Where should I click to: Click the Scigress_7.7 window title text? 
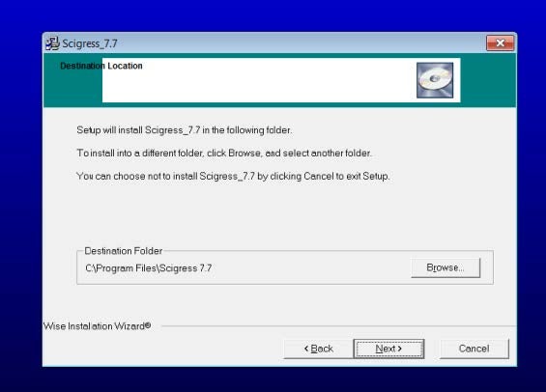tap(90, 43)
